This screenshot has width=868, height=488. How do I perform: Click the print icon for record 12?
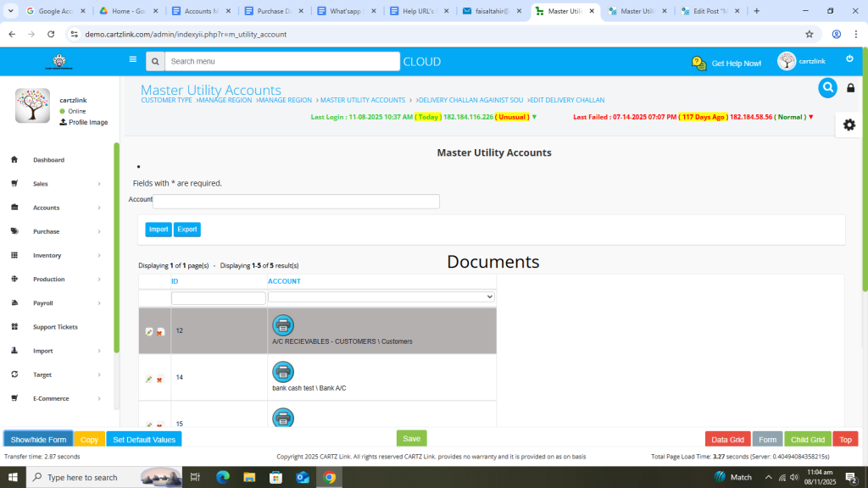pos(283,324)
